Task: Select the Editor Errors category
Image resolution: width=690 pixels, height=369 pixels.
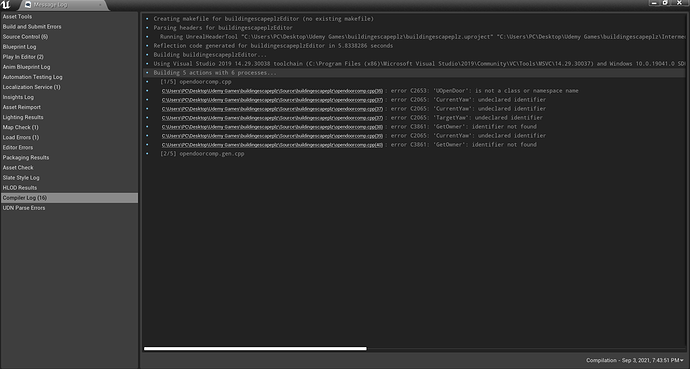Action: (x=69, y=148)
